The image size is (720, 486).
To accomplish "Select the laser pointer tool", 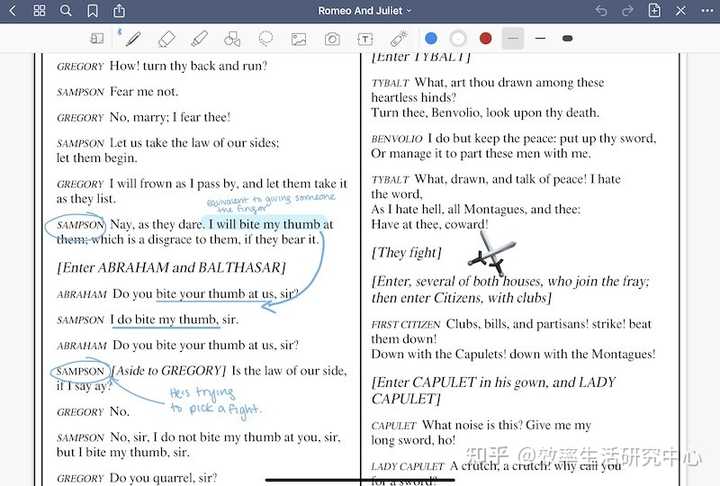I will coord(399,39).
